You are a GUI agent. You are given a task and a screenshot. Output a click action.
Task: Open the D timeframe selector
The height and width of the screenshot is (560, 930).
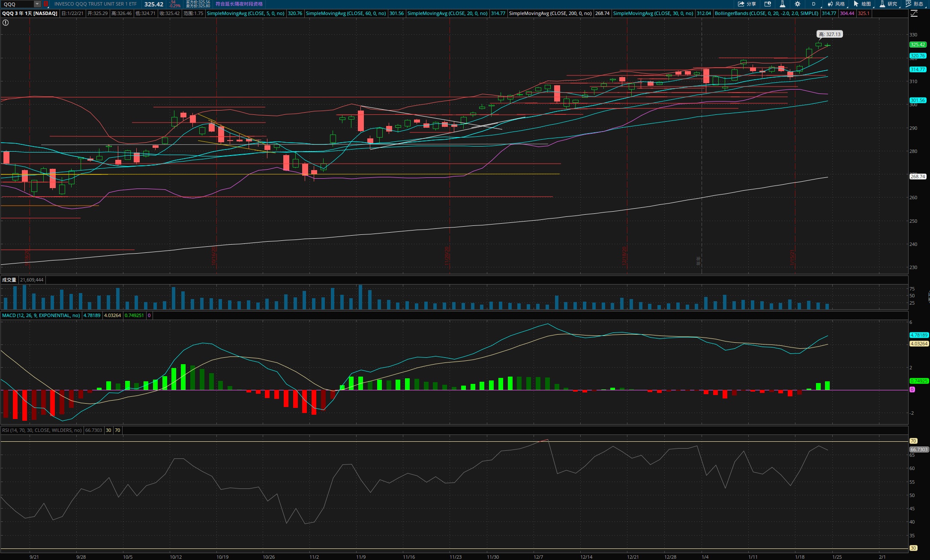pos(813,4)
